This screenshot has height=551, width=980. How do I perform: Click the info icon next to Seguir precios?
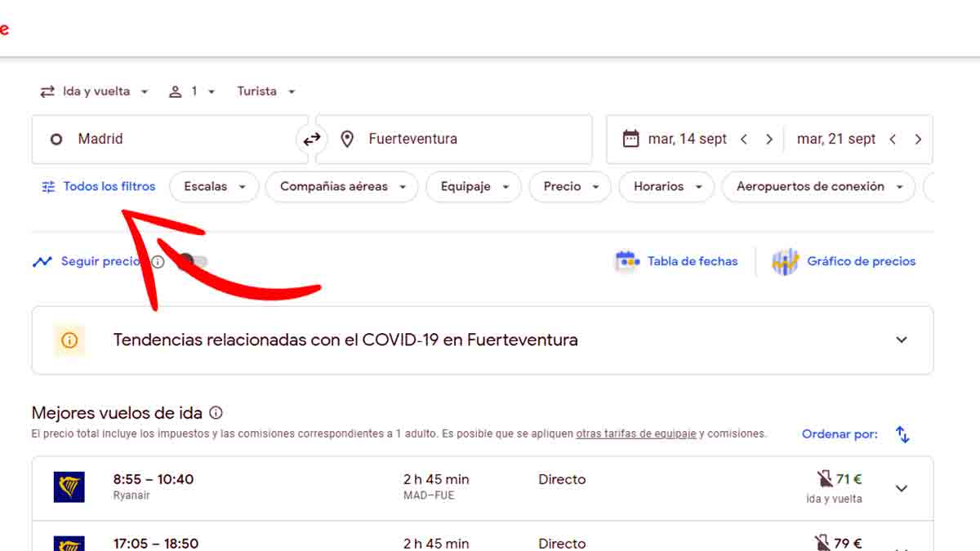pos(158,262)
